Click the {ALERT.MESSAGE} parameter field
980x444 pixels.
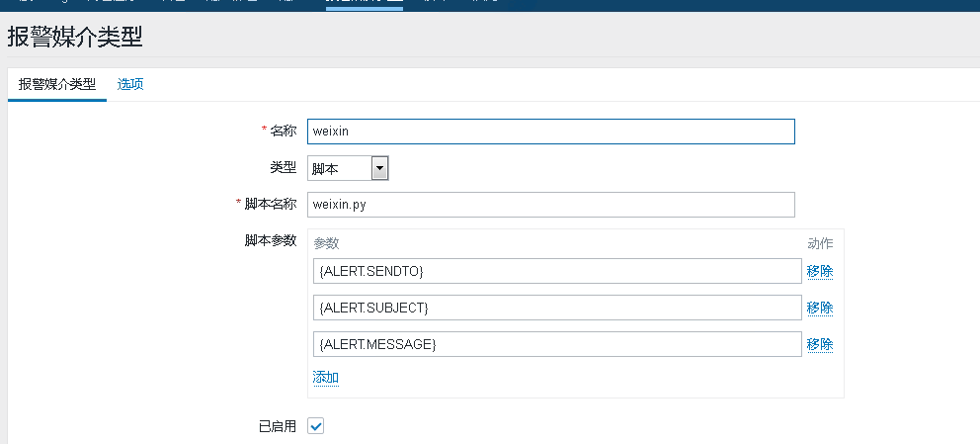pos(557,344)
